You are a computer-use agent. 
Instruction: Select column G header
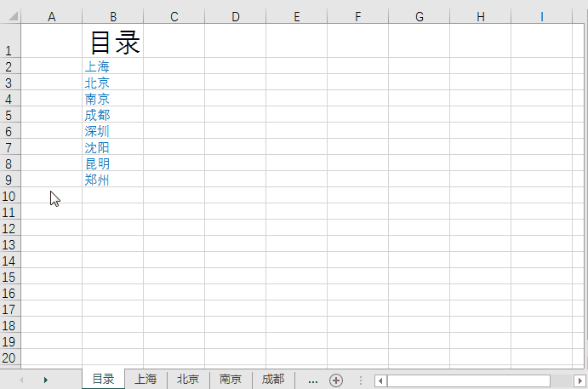[420, 16]
